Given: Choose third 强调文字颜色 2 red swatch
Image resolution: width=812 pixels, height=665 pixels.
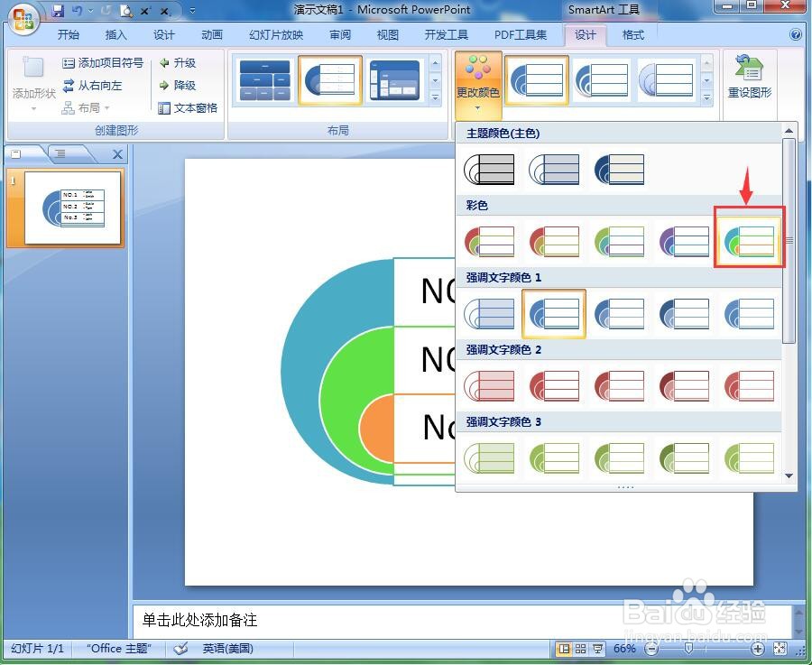Looking at the screenshot, I should click(x=619, y=386).
